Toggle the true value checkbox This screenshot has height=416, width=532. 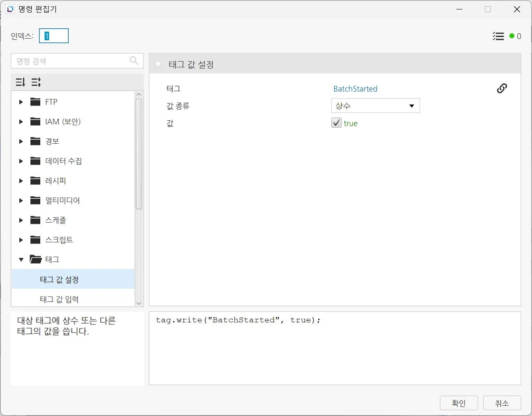pyautogui.click(x=336, y=123)
